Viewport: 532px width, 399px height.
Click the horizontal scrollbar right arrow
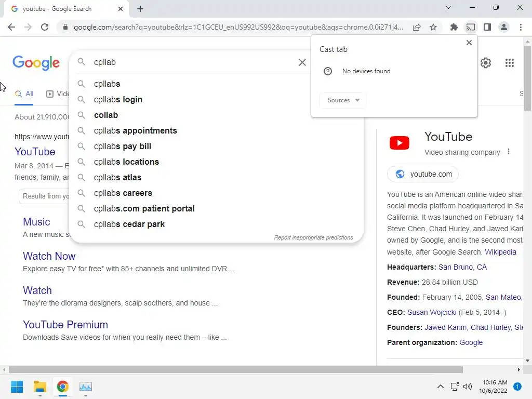tap(519, 370)
